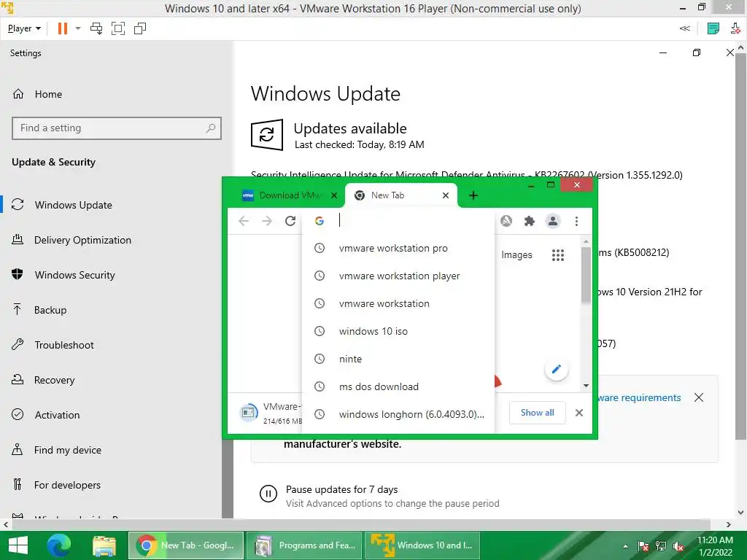Choose the plain 'vmware workstation' suggestion
Viewport: 747px width, 560px height.
[398, 303]
